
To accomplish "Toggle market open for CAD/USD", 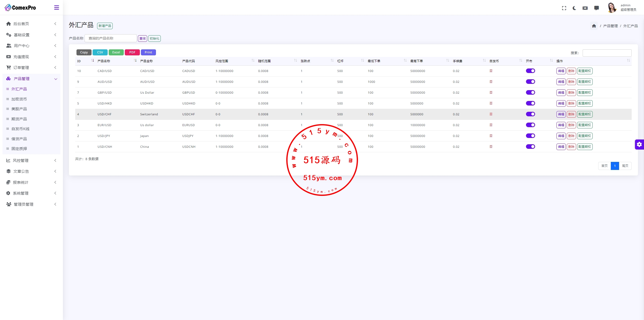I will (530, 71).
